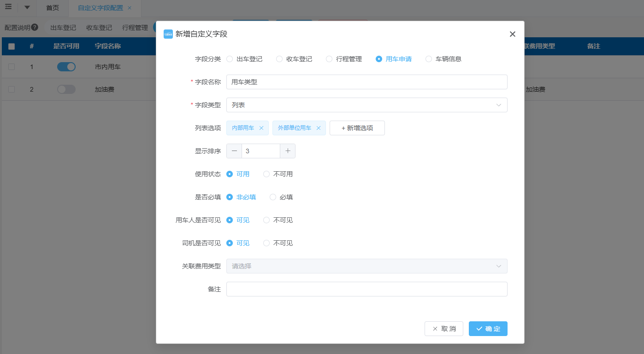This screenshot has height=354, width=644.
Task: Close the 新增自定义字段 dialog with X
Action: pos(512,34)
